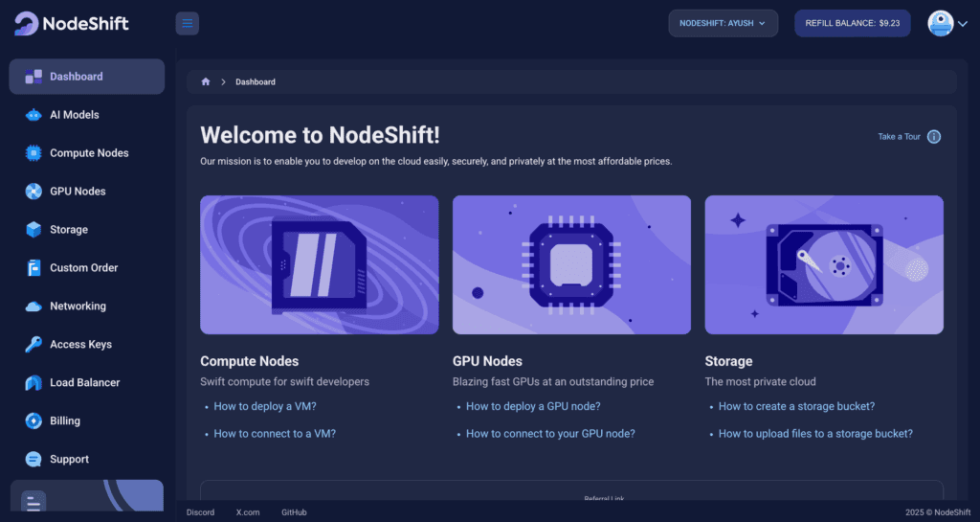Click the GPU Nodes card image
The width and height of the screenshot is (980, 522).
[x=572, y=265]
